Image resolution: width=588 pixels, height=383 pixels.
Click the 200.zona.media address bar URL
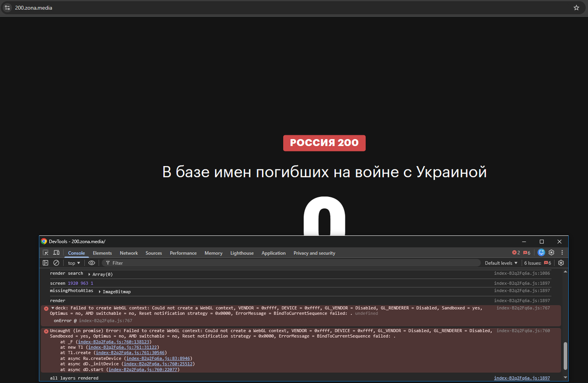click(x=34, y=8)
